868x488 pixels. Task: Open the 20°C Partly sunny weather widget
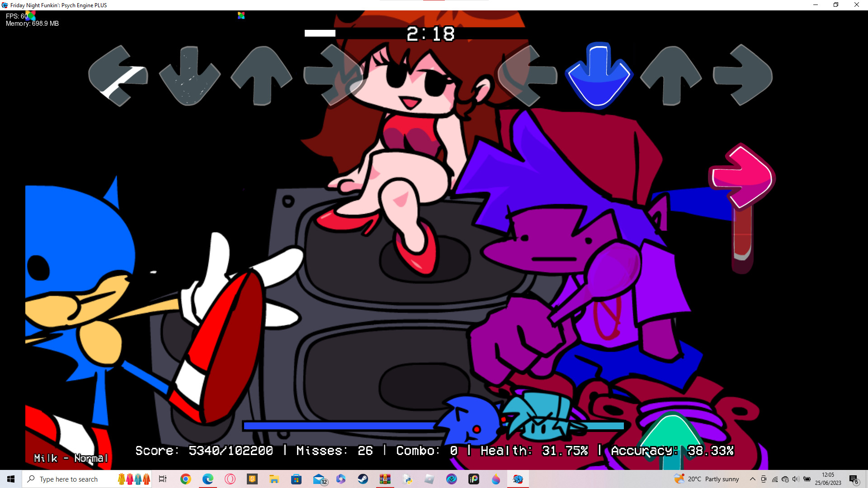tap(706, 479)
